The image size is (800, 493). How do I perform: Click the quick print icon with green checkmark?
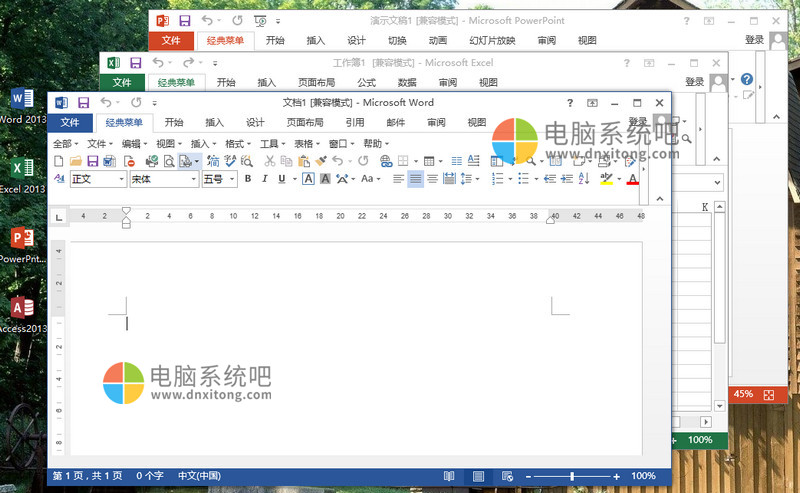click(152, 161)
